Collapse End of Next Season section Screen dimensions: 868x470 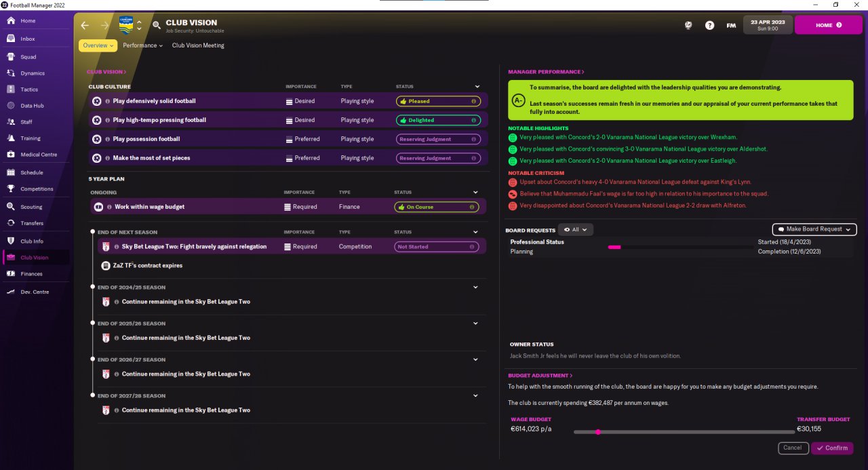(477, 232)
